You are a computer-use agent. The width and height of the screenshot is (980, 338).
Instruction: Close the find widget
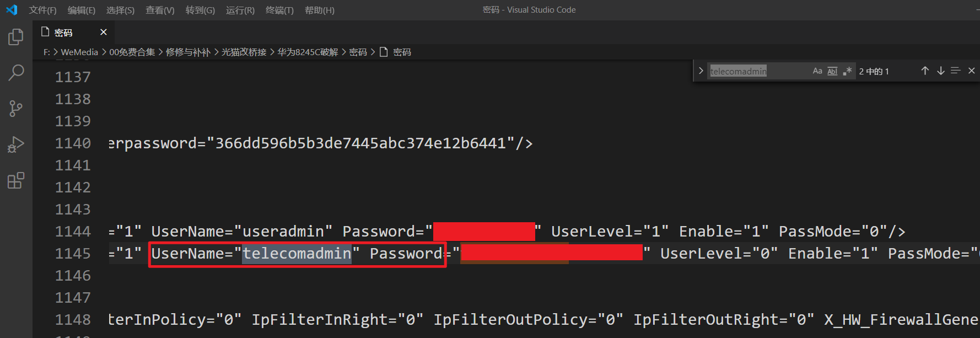coord(972,71)
